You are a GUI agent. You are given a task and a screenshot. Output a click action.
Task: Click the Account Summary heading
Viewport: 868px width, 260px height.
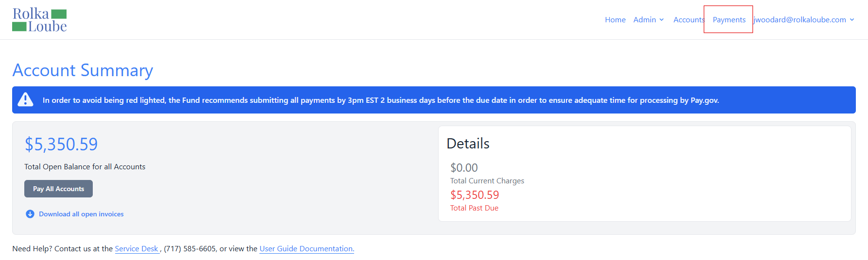click(83, 70)
